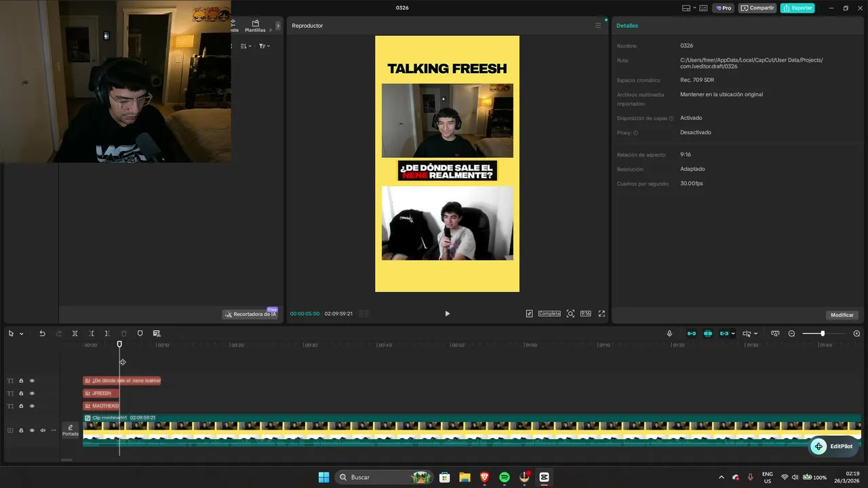
Task: Play the preview video
Action: (x=447, y=314)
